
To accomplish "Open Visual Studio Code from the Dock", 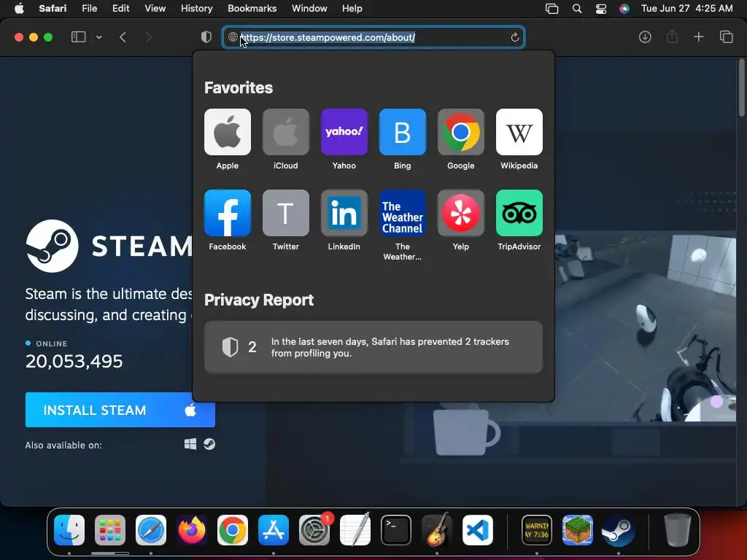I will point(477,530).
